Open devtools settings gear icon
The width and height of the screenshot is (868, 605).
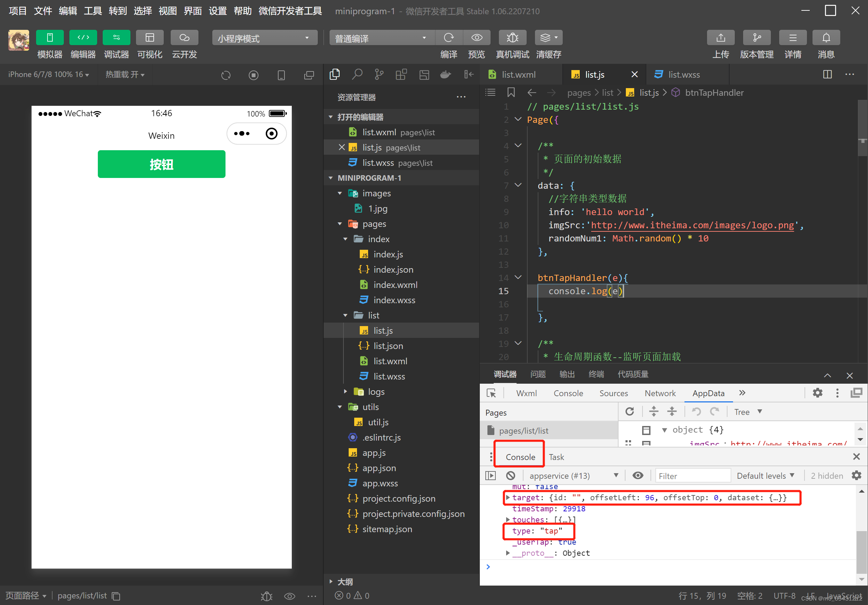coord(818,392)
